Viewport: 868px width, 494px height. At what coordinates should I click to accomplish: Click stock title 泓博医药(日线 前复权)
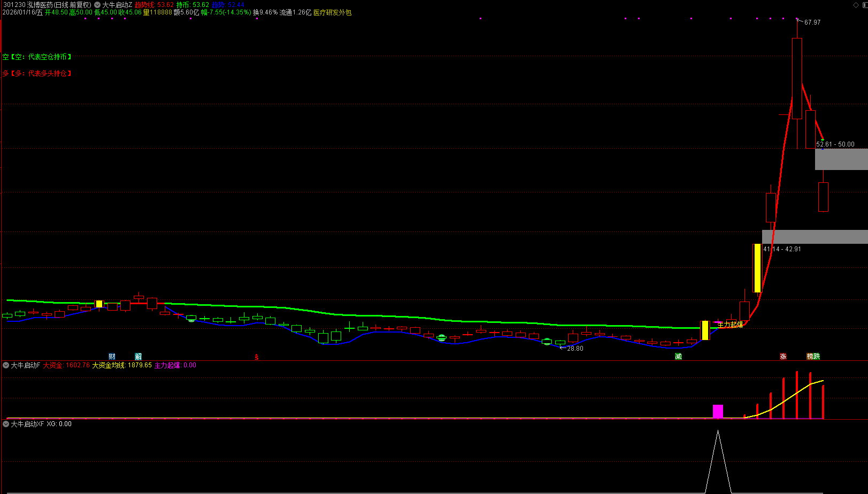pyautogui.click(x=59, y=5)
